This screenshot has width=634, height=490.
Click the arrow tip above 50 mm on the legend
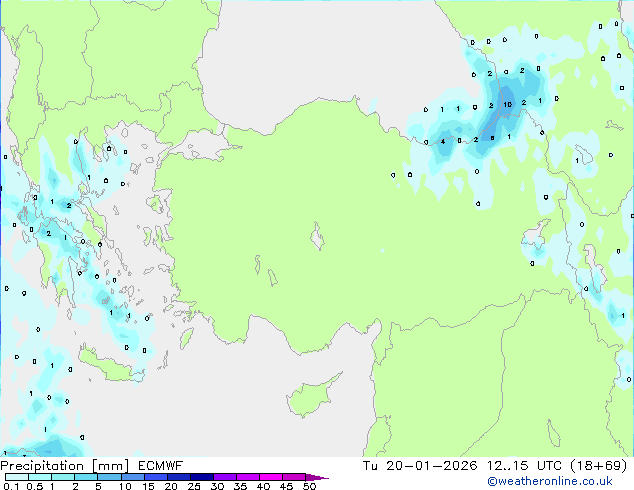tap(317, 477)
